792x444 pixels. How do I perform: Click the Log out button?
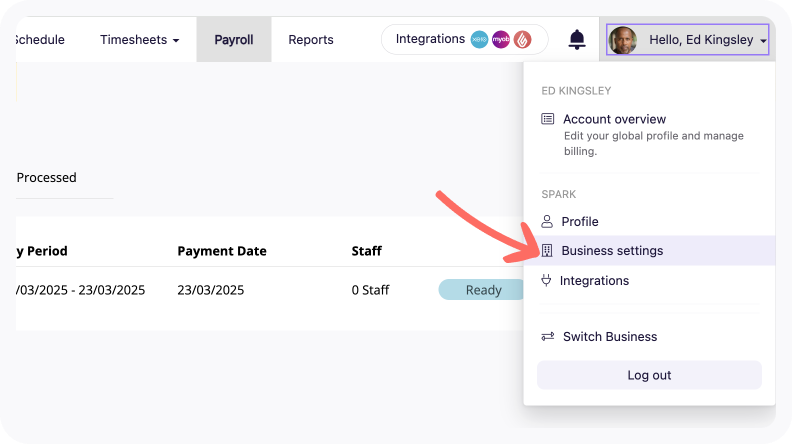coord(649,375)
